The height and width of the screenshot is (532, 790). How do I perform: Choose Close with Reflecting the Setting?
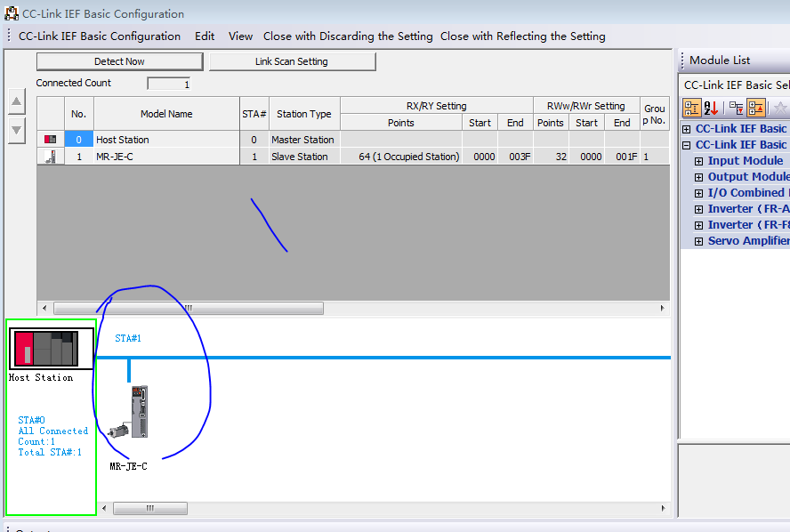(x=522, y=36)
